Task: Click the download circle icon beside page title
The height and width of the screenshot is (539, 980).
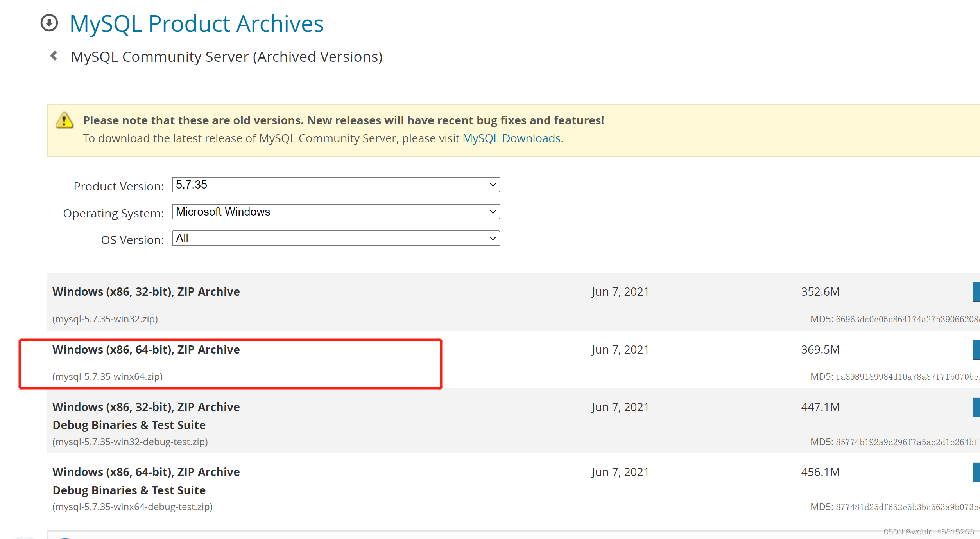Action: 49,23
